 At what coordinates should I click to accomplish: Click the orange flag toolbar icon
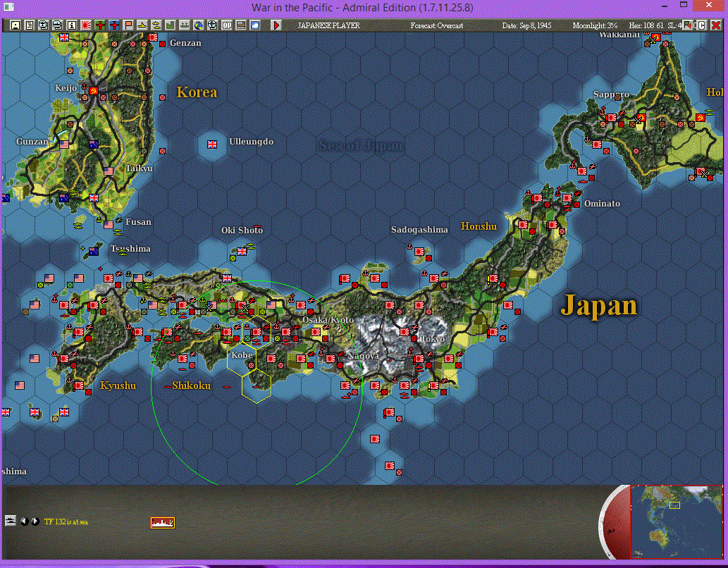tap(128, 25)
